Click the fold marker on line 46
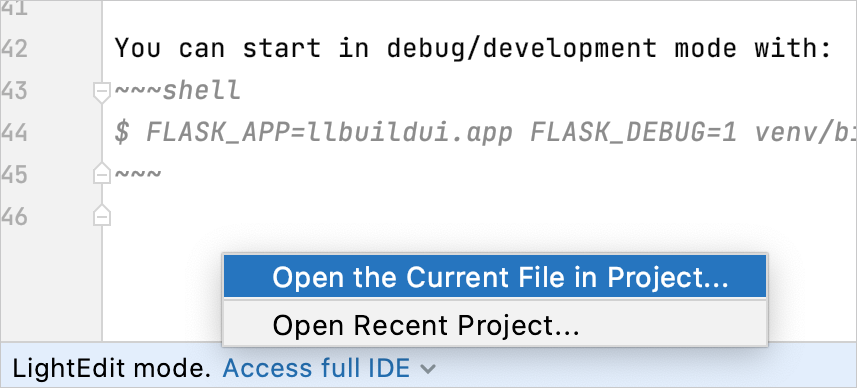This screenshot has height=388, width=857. coord(102,215)
